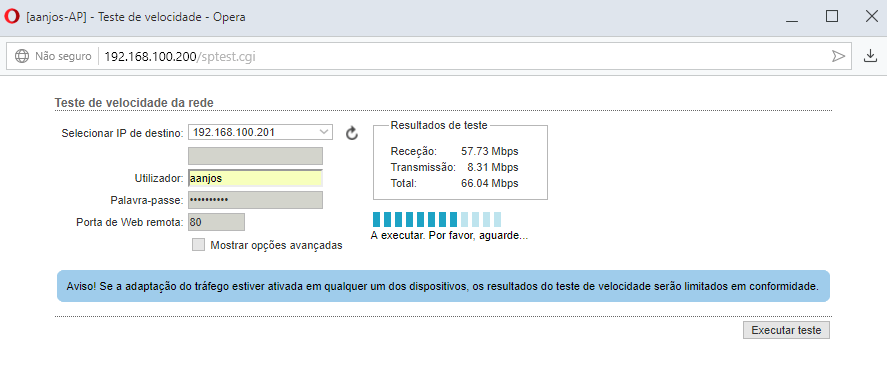887x372 pixels.
Task: Click the Mostrar opções avançadas label text
Action: click(x=276, y=245)
